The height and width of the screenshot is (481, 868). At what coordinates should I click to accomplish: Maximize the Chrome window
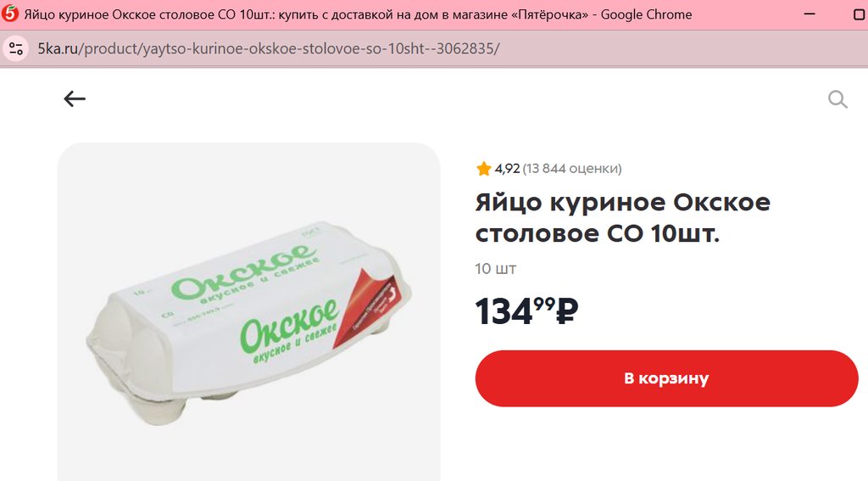[860, 14]
